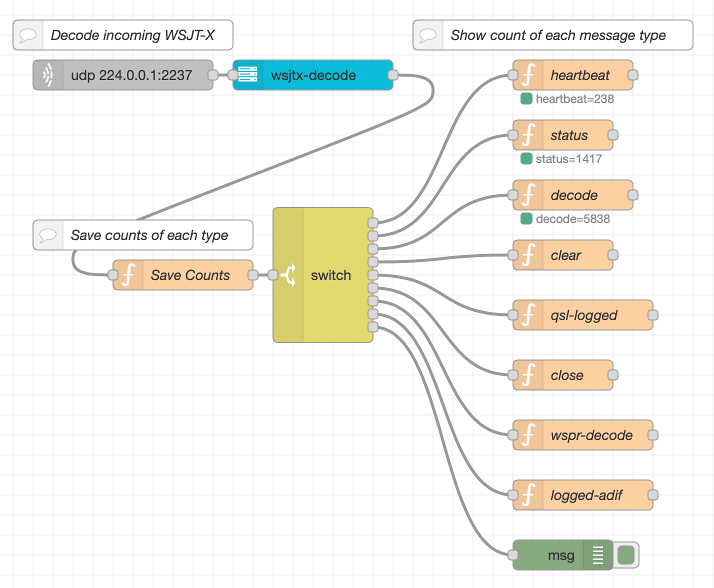This screenshot has width=714, height=588.
Task: Click the speech bubble on the Decode incoming WSJT-X comment
Action: coord(28,35)
